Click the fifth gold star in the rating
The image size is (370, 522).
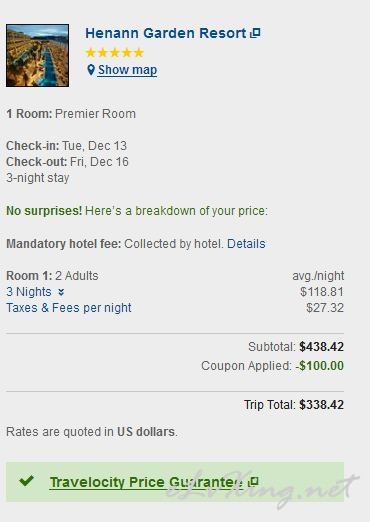(139, 53)
